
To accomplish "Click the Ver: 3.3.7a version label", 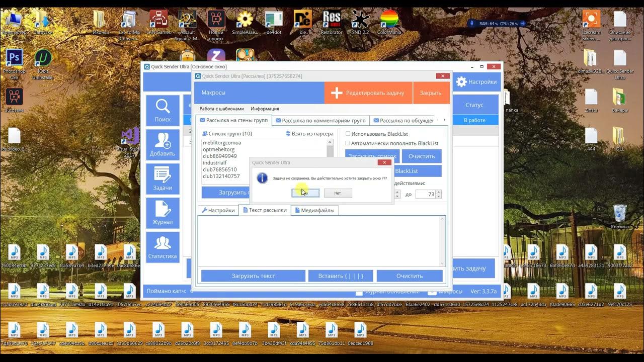I will [x=483, y=291].
